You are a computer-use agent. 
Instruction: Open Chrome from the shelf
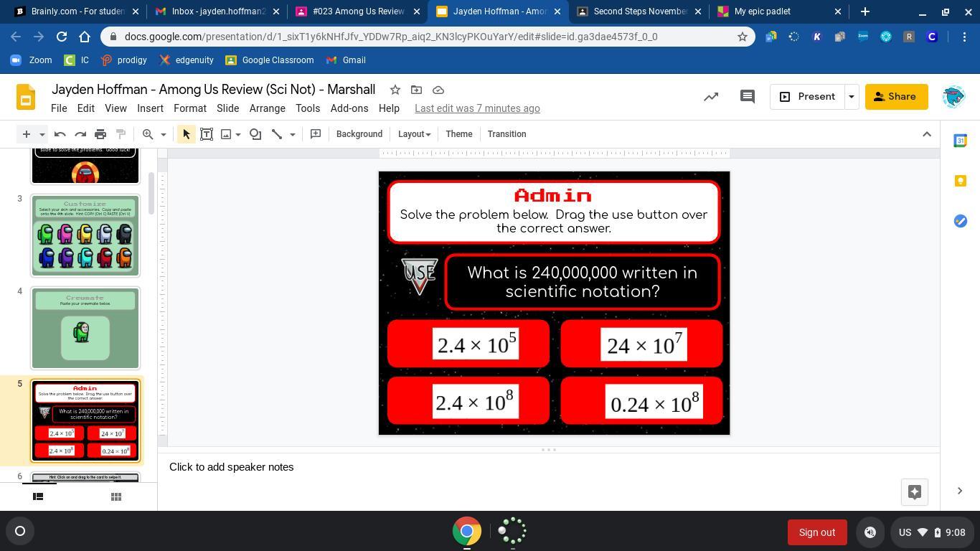[466, 532]
